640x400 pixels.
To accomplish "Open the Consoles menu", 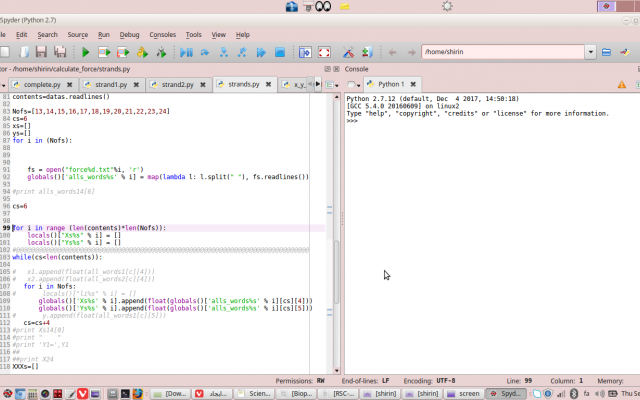I will pyautogui.click(x=162, y=35).
